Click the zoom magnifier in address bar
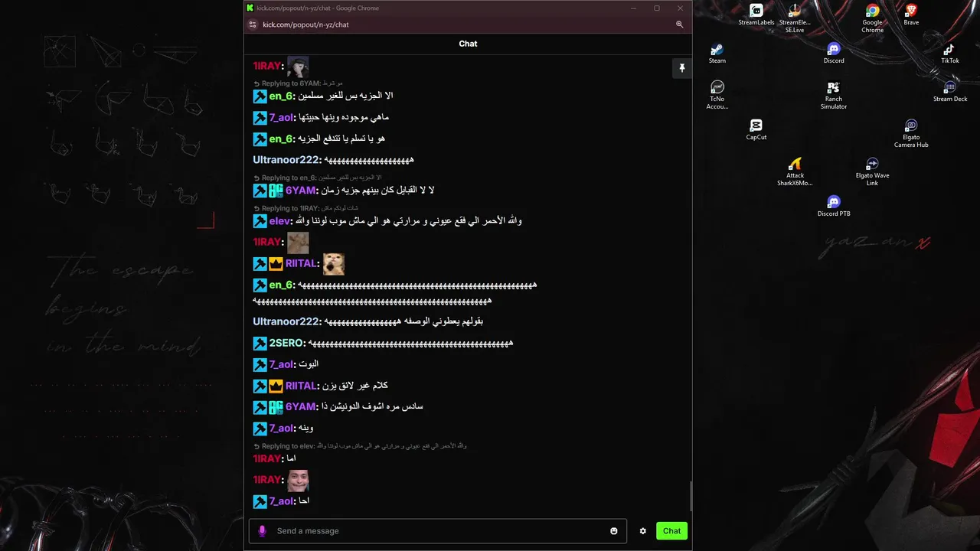980x551 pixels. tap(679, 24)
